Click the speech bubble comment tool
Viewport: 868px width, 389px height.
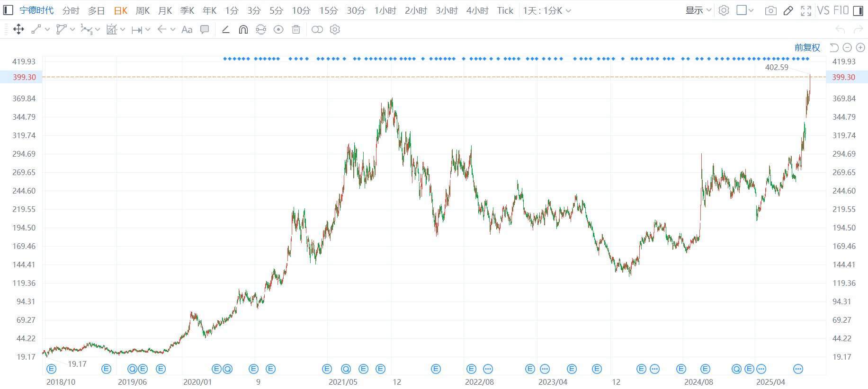coord(205,30)
